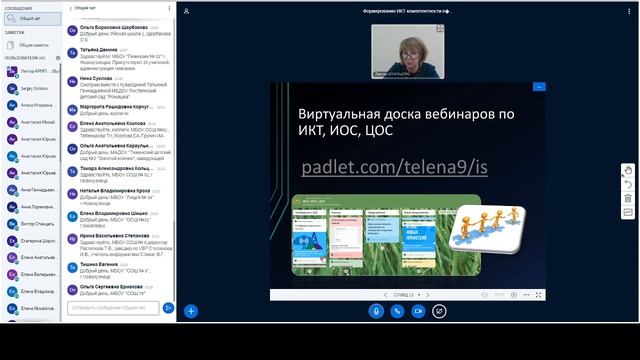The height and width of the screenshot is (360, 640).
Task: Open the users list settings gear
Action: click(58, 58)
